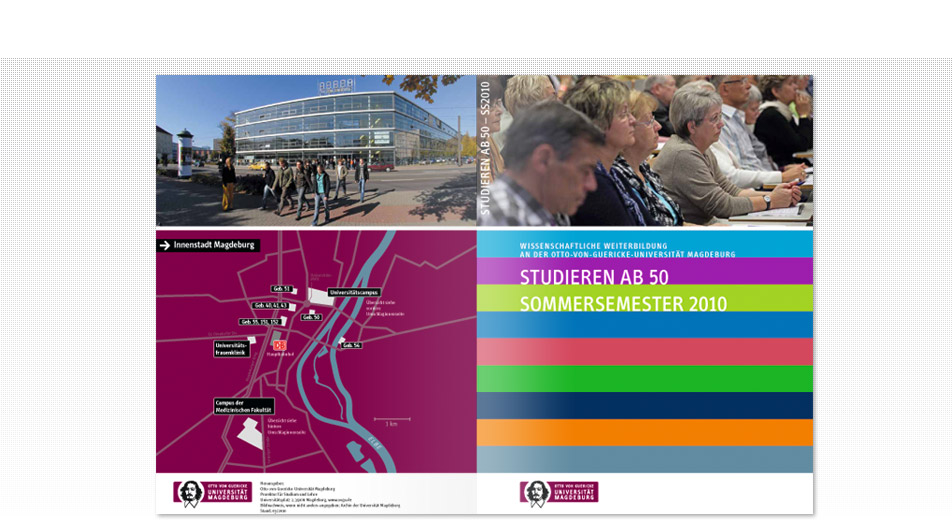Click the Campus der Medizinischen Fakultät label
The height and width of the screenshot is (530, 952).
tap(242, 406)
